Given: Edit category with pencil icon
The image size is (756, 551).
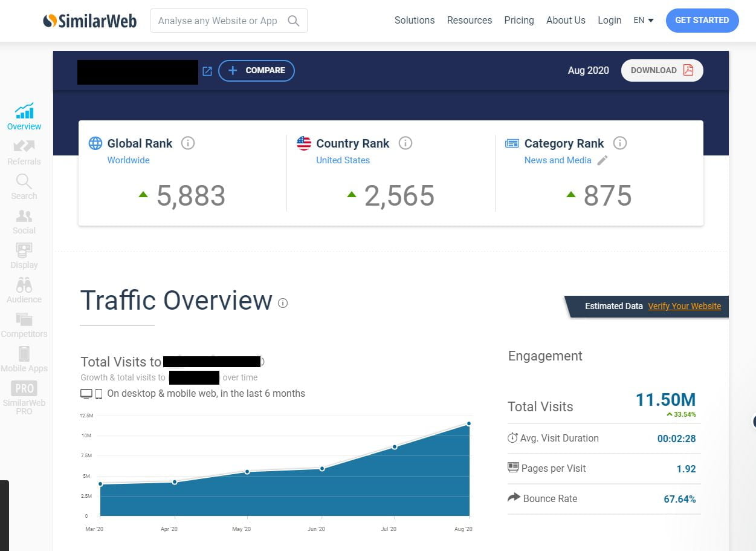Looking at the screenshot, I should click(602, 160).
